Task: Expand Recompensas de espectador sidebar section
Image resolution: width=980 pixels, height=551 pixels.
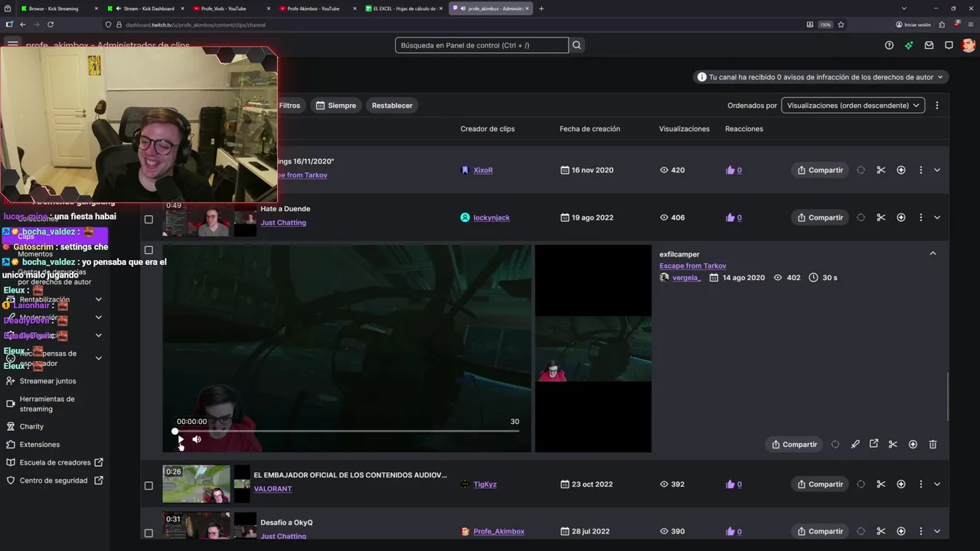Action: pos(98,358)
